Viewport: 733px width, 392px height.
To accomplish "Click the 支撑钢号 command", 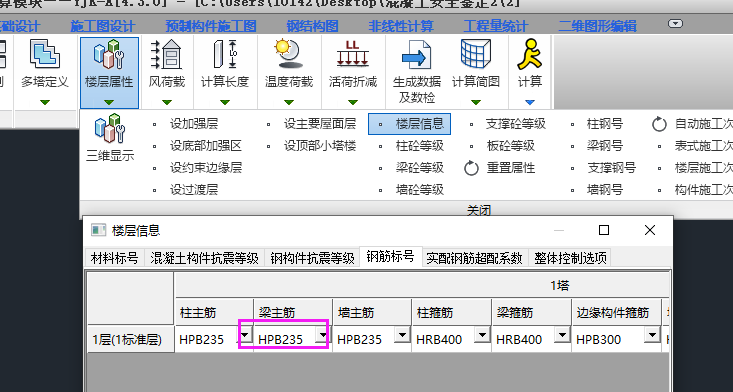I will pyautogui.click(x=611, y=168).
